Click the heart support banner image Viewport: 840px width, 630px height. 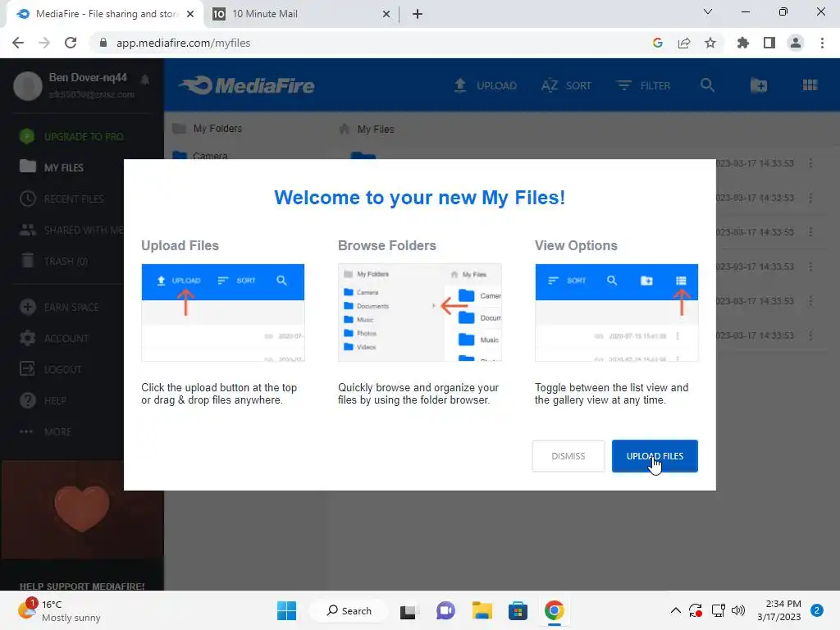[82, 509]
